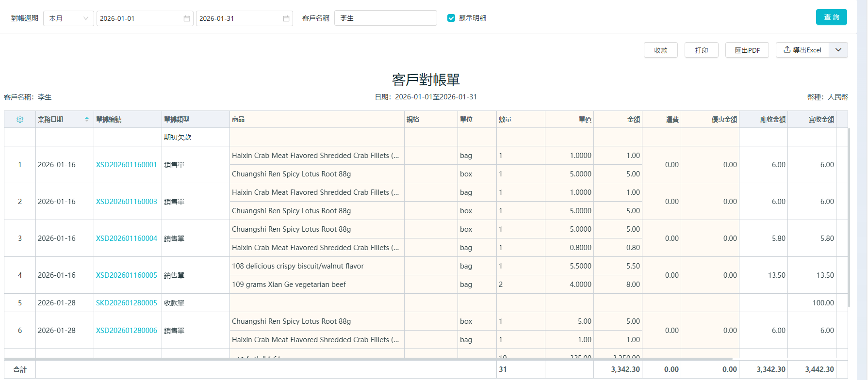
Task: Open sales order XSD202601160001
Action: 127,165
